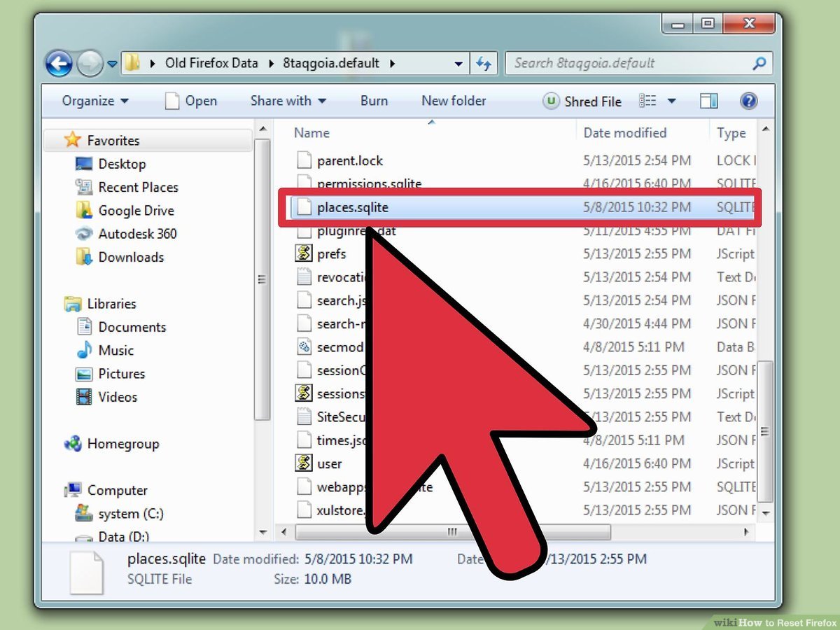Viewport: 840px width, 630px height.
Task: Open Google Drive from Favorites
Action: click(x=136, y=210)
